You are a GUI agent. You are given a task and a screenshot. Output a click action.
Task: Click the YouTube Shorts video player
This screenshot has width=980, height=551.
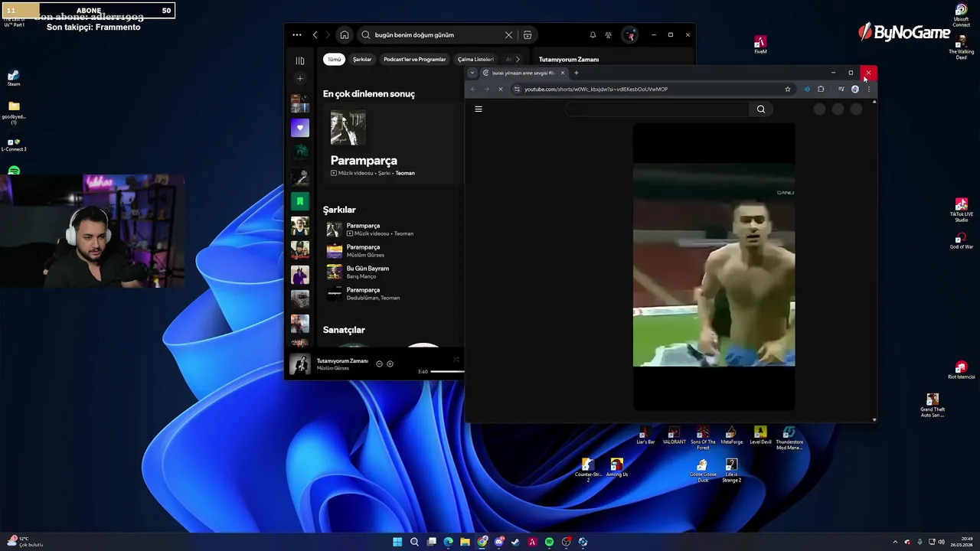coord(714,266)
